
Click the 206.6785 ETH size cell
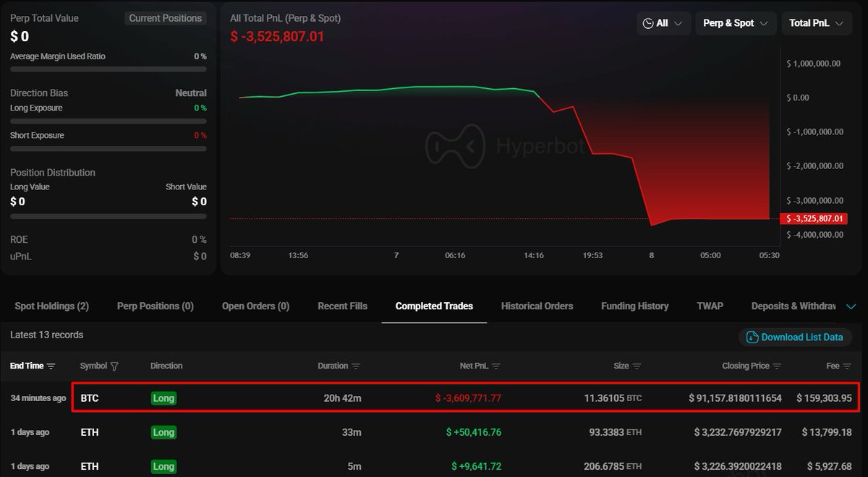612,466
